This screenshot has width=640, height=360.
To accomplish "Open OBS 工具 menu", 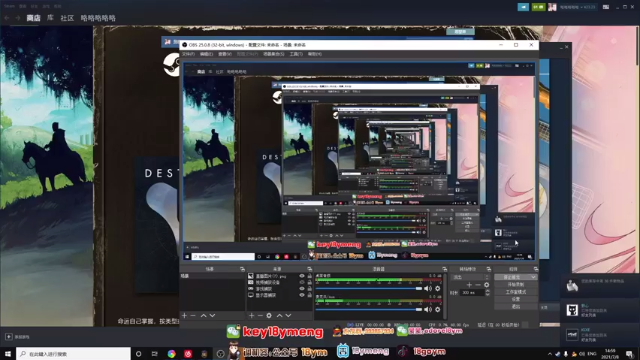I will tap(296, 54).
